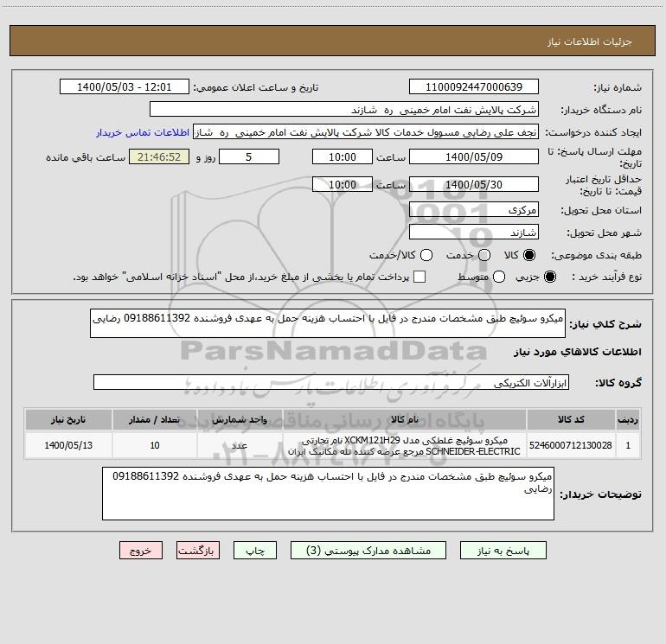Click the گروه کالا ابزارآلات الکتریکی field
Screen dimensions: 666x644
coord(331,382)
